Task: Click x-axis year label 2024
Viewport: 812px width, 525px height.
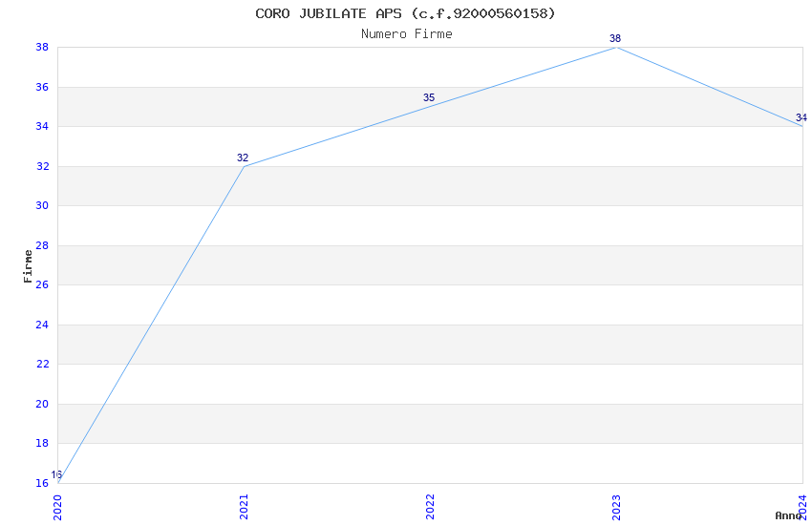Action: coord(802,507)
